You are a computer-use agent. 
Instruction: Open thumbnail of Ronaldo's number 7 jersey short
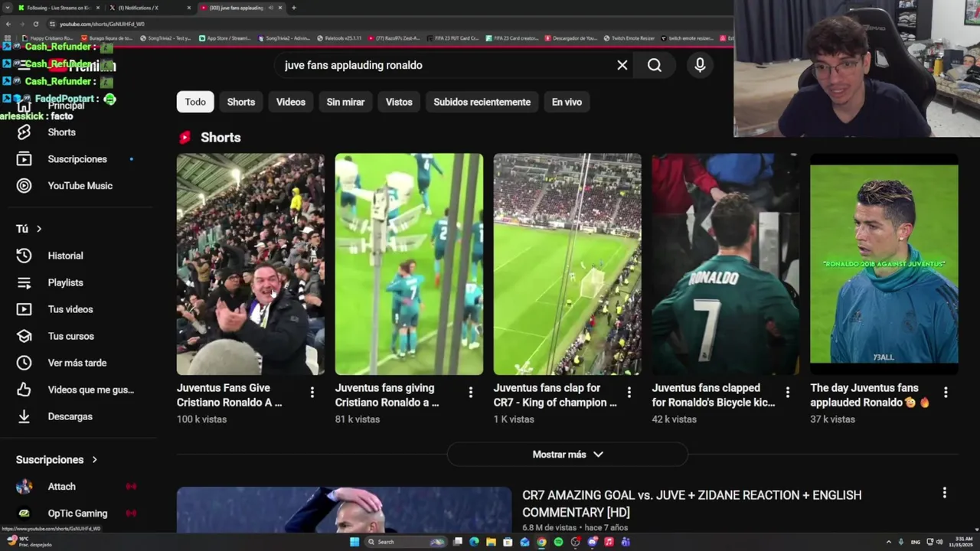click(726, 264)
